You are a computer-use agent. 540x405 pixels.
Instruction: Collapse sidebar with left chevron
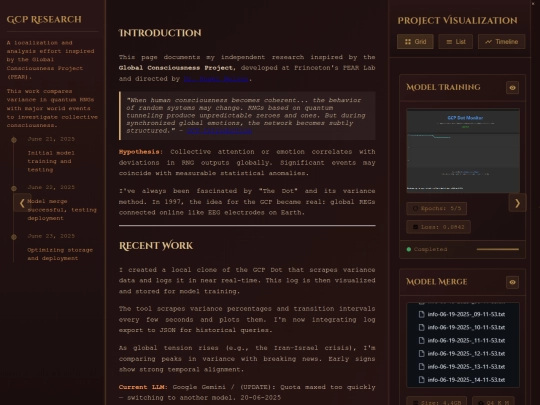pos(22,203)
